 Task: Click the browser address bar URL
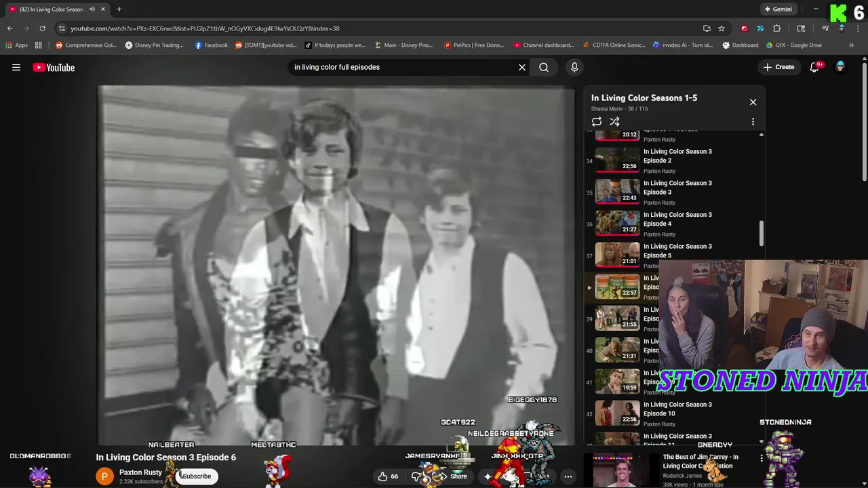205,28
